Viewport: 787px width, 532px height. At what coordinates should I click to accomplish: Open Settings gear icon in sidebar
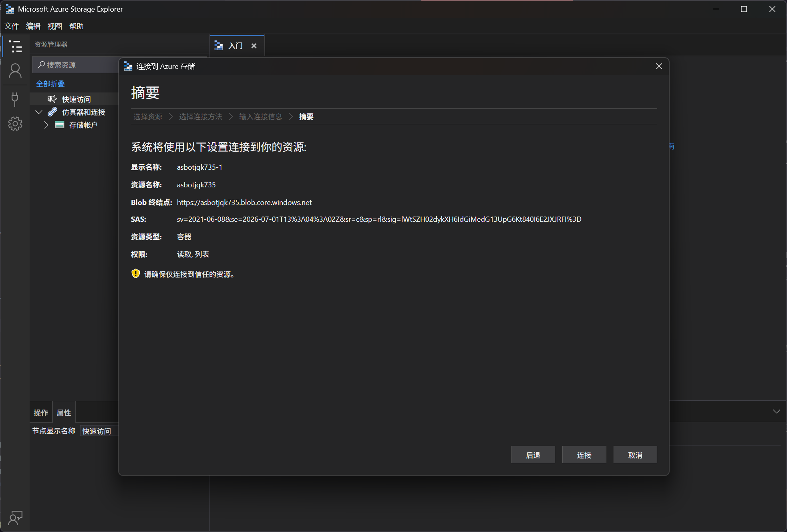click(15, 124)
